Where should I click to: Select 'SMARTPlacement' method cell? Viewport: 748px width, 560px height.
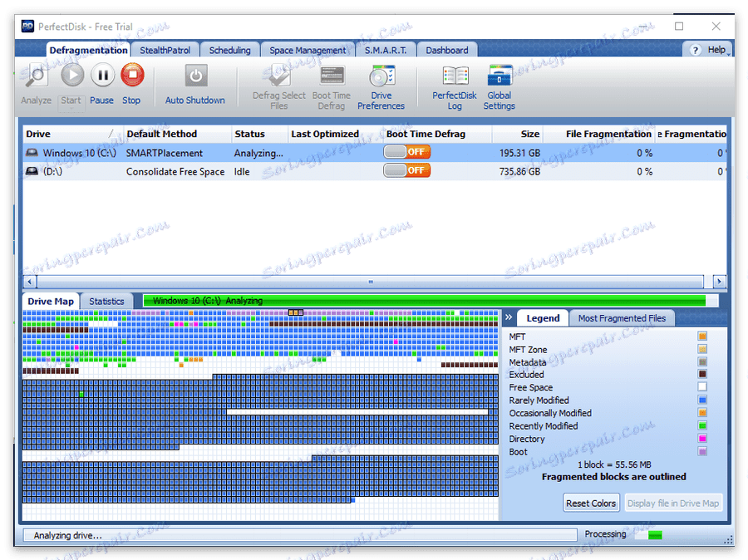pos(164,153)
